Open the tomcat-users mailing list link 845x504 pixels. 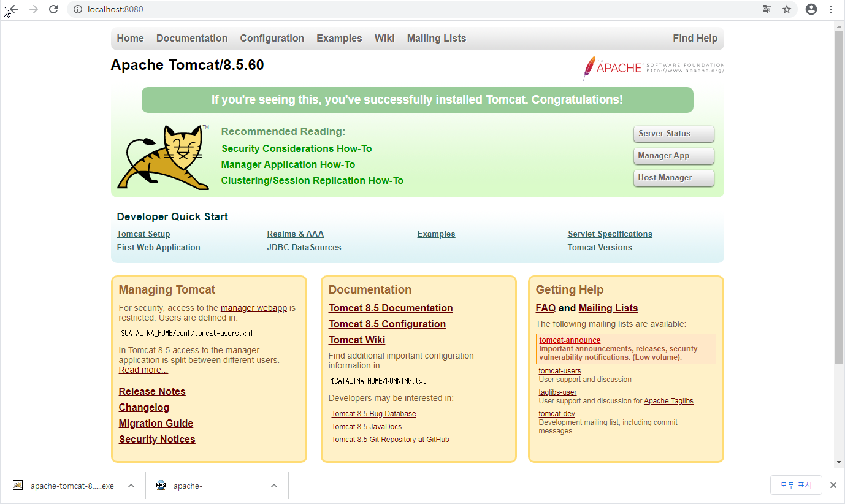(560, 371)
